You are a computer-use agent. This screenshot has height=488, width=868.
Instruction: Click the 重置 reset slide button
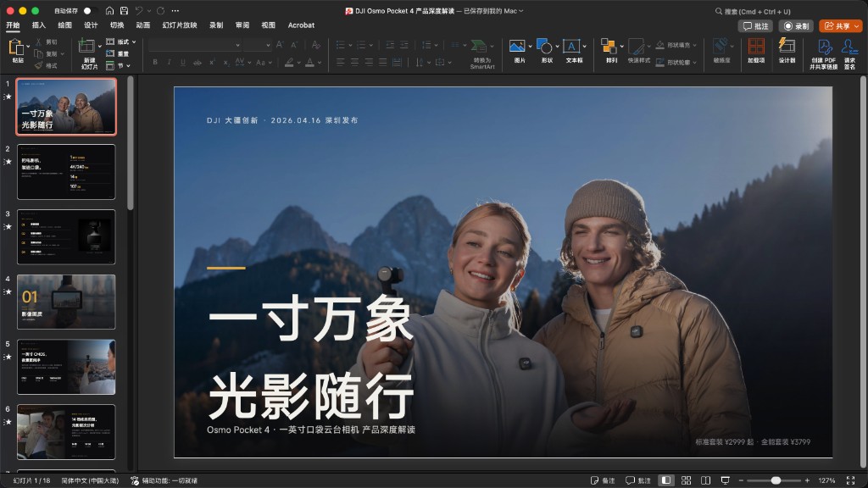coord(117,53)
